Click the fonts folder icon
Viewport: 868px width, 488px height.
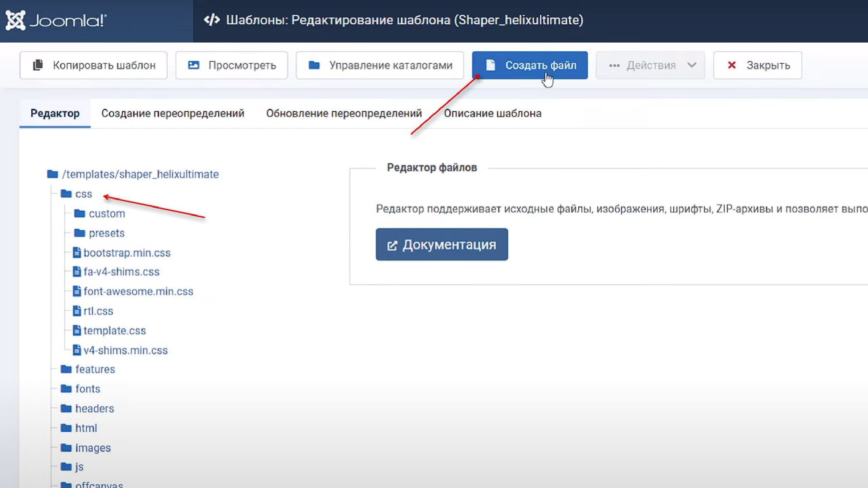pos(66,388)
